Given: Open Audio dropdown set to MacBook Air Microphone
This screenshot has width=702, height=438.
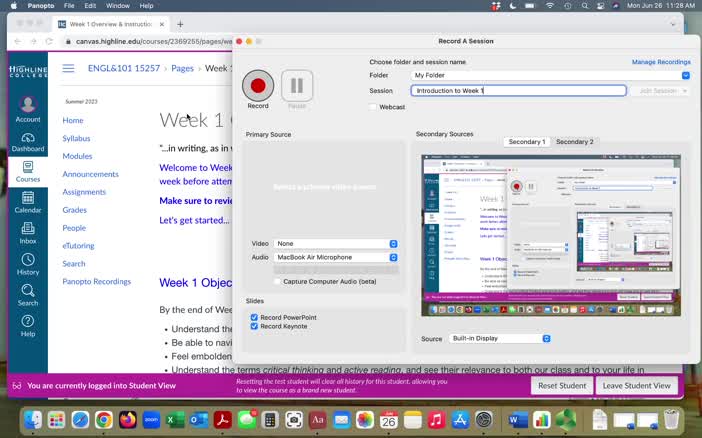Looking at the screenshot, I should click(x=335, y=258).
